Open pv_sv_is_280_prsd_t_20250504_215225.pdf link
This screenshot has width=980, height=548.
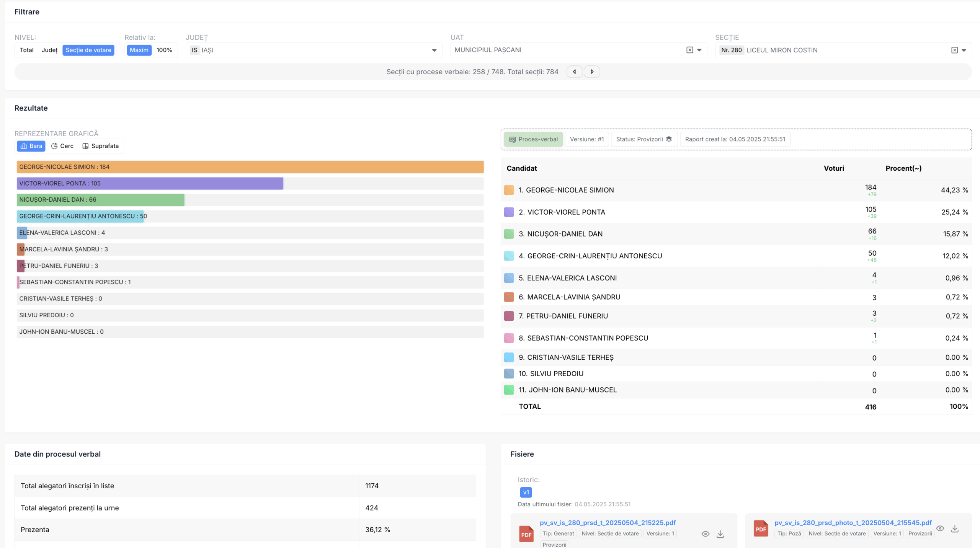coord(608,522)
